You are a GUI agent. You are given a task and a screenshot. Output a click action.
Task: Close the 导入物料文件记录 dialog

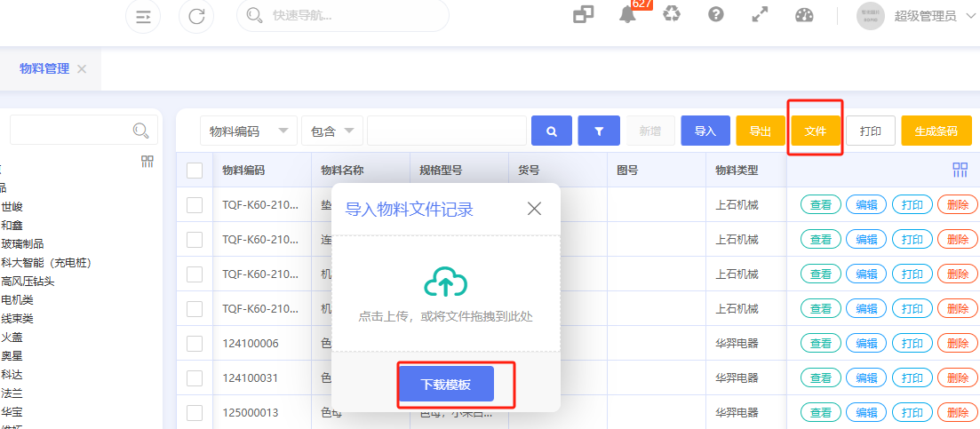pyautogui.click(x=534, y=209)
